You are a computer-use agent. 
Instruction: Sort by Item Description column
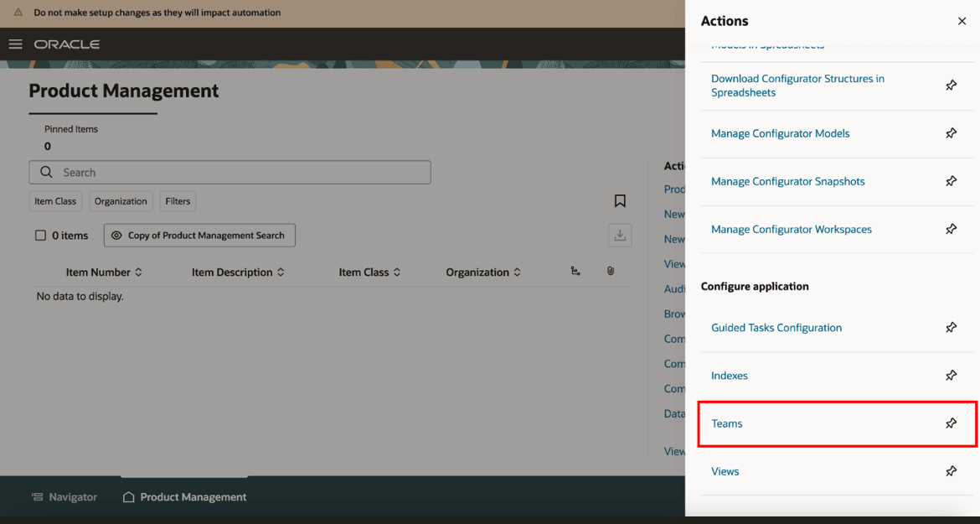[238, 272]
